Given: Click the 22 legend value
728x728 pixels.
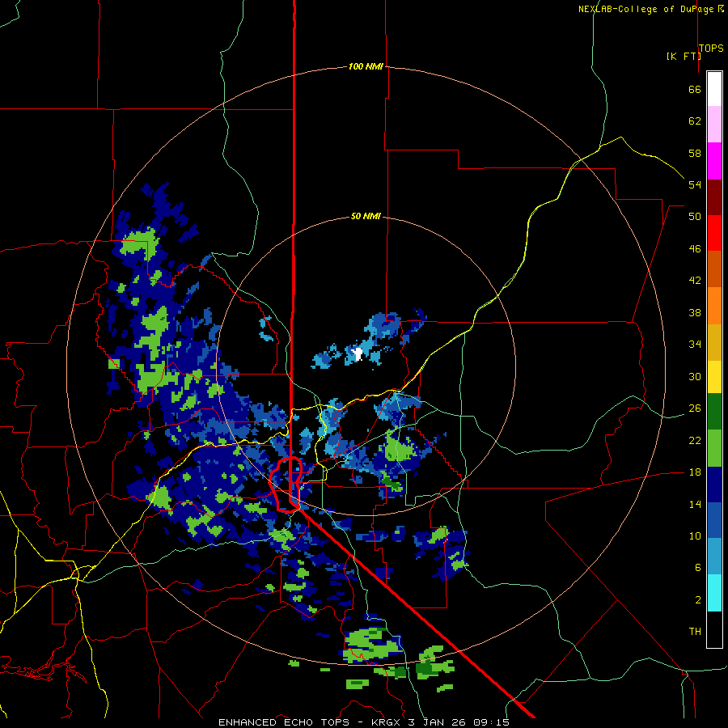Looking at the screenshot, I should tap(695, 440).
